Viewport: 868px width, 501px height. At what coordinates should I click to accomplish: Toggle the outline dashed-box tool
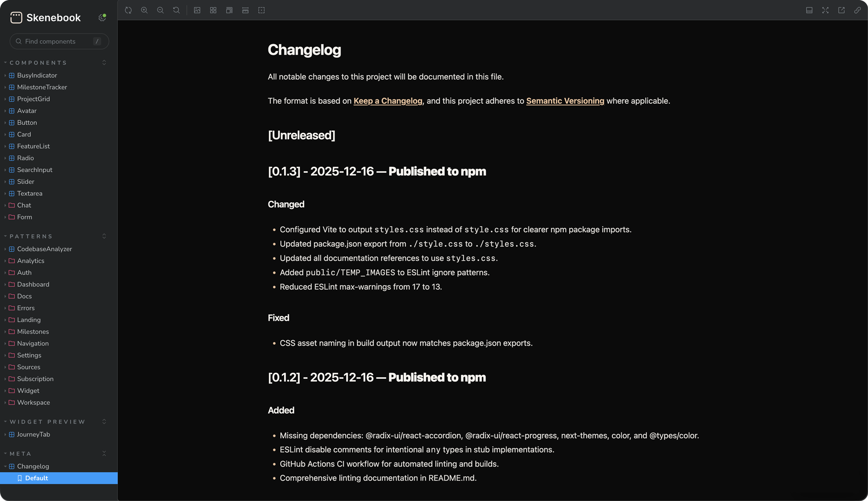click(261, 10)
